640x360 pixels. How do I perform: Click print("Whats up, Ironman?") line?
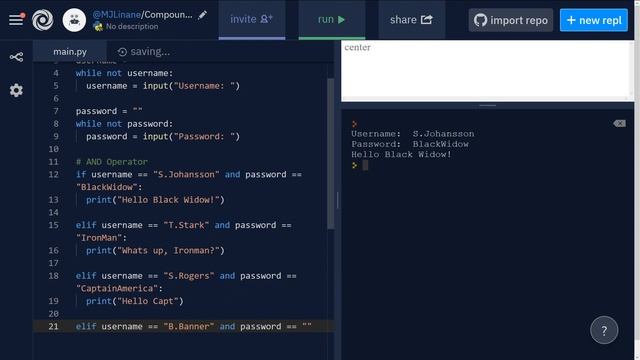click(x=155, y=250)
